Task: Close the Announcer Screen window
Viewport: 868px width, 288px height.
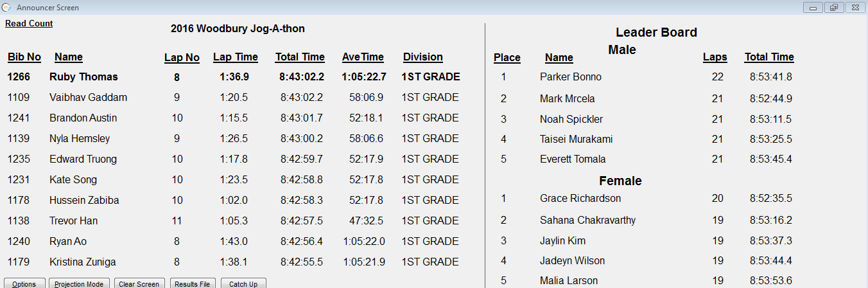Action: click(x=855, y=7)
